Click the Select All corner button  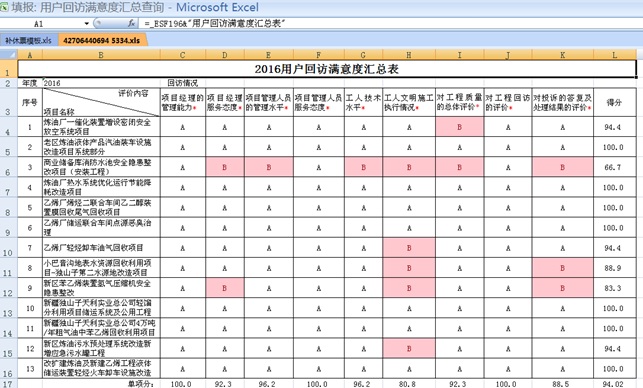(9, 55)
